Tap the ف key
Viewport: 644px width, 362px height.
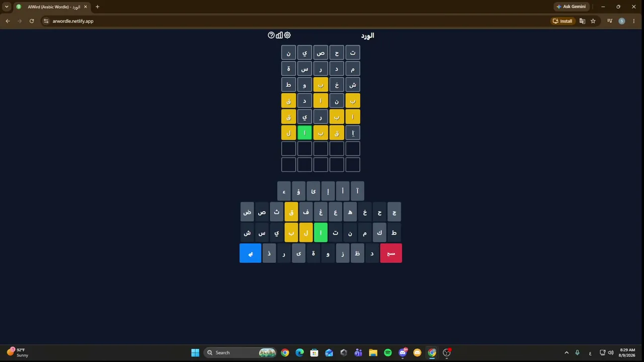pyautogui.click(x=306, y=212)
